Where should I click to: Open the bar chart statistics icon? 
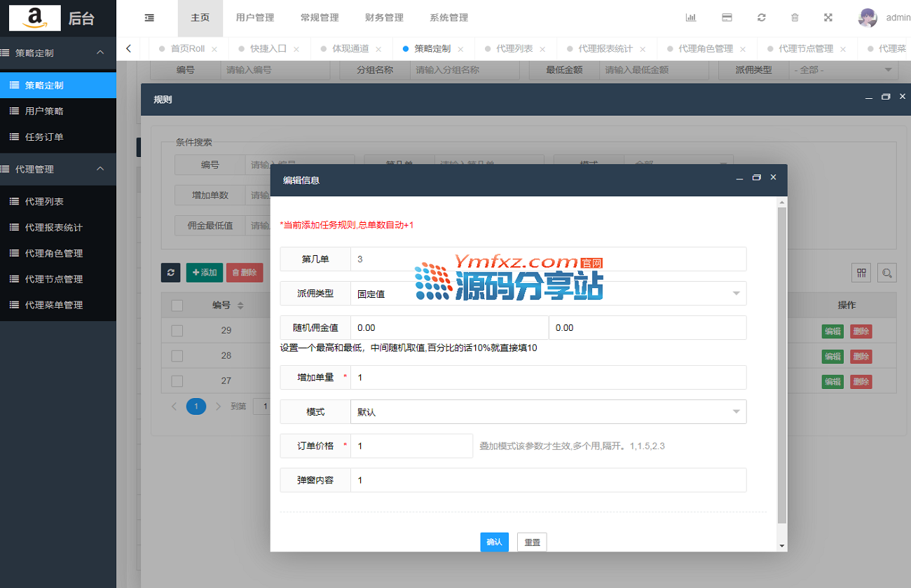(690, 18)
